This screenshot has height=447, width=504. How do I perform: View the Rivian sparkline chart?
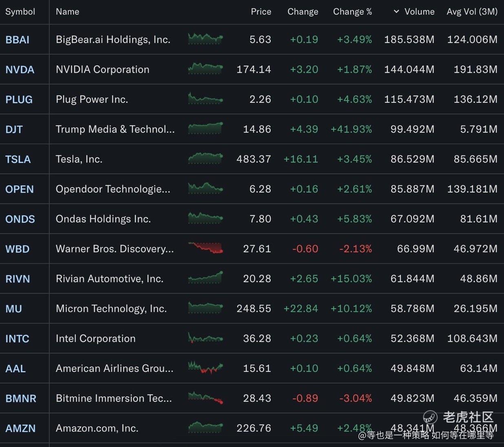206,278
